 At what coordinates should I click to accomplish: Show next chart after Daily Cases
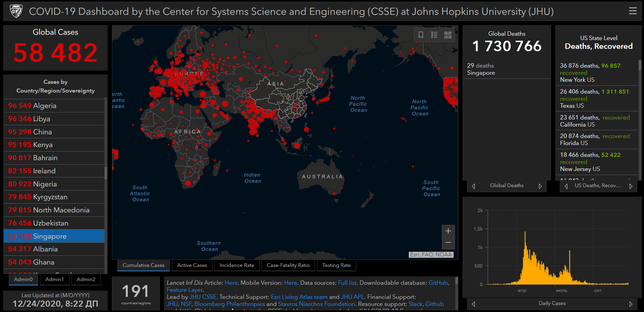631,304
